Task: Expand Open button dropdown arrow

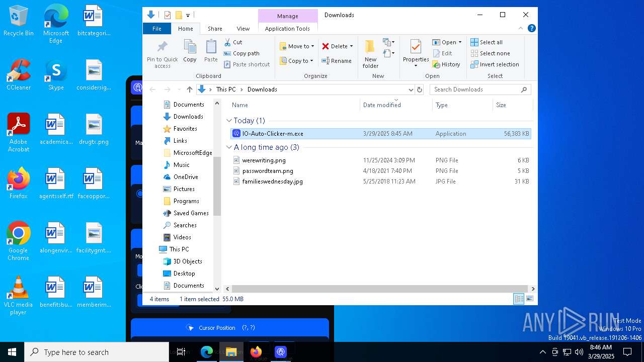Action: click(460, 42)
